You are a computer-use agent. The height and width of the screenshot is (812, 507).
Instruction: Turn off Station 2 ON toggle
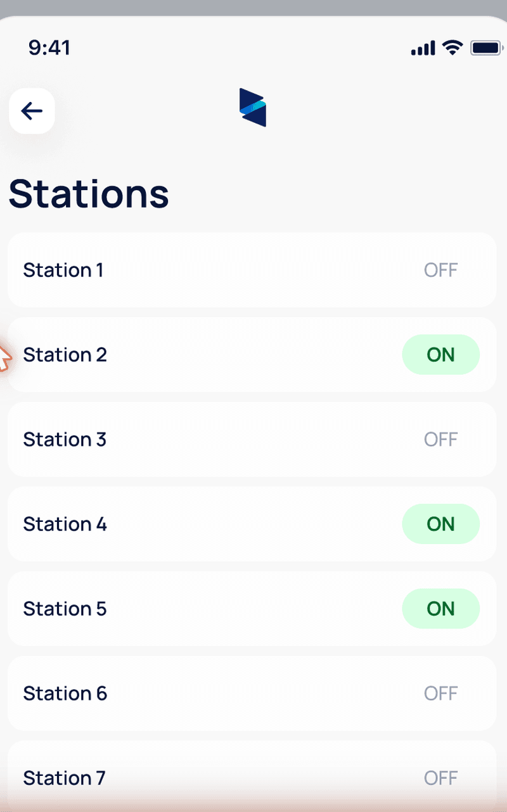(x=440, y=355)
